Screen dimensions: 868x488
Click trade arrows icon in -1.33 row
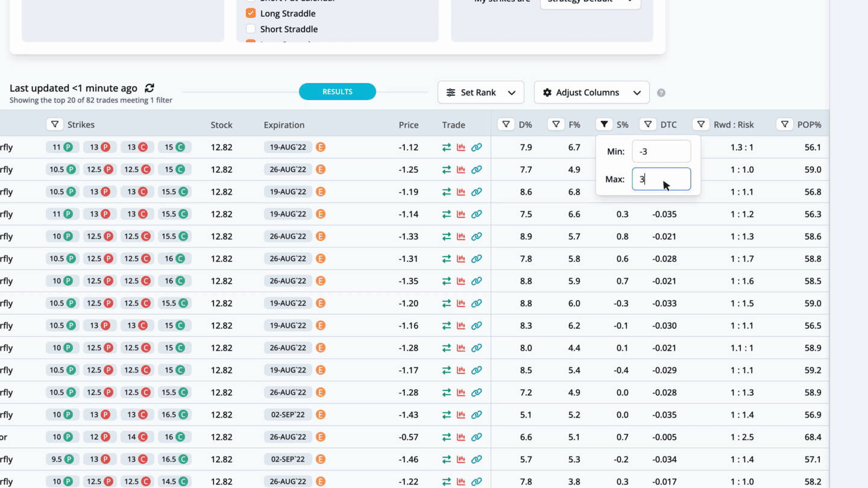click(x=447, y=236)
